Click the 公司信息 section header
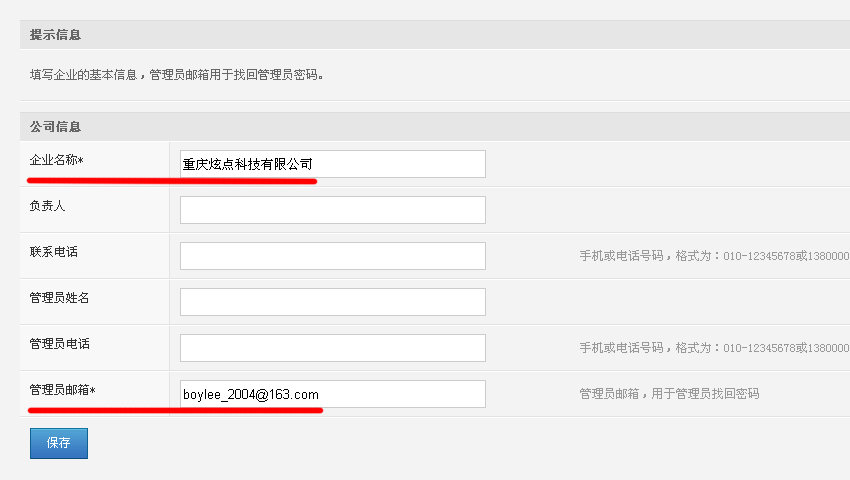This screenshot has width=850, height=480. point(55,127)
